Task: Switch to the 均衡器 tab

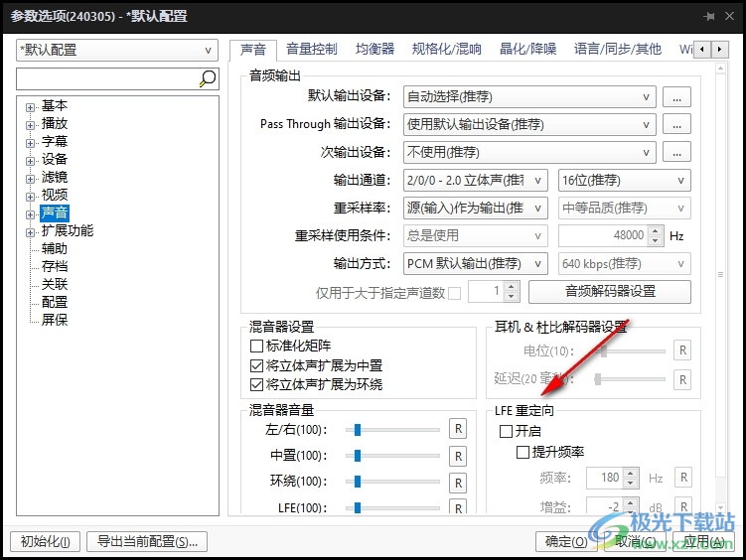Action: tap(374, 49)
